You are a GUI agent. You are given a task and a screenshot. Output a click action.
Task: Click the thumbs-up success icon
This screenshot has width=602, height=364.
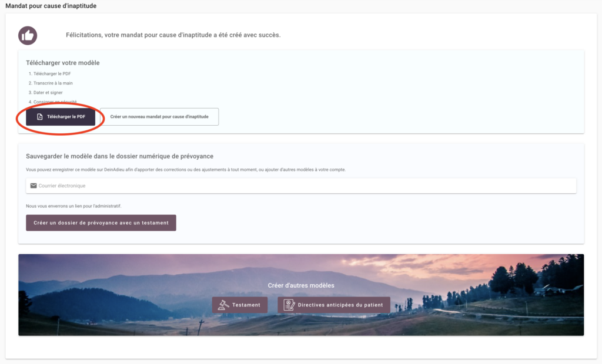pyautogui.click(x=27, y=35)
